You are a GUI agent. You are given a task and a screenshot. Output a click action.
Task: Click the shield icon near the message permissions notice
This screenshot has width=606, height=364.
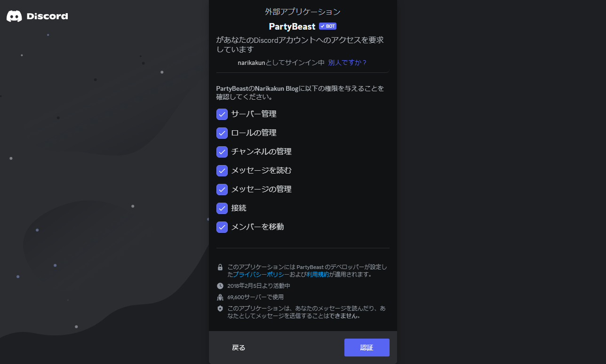click(220, 309)
